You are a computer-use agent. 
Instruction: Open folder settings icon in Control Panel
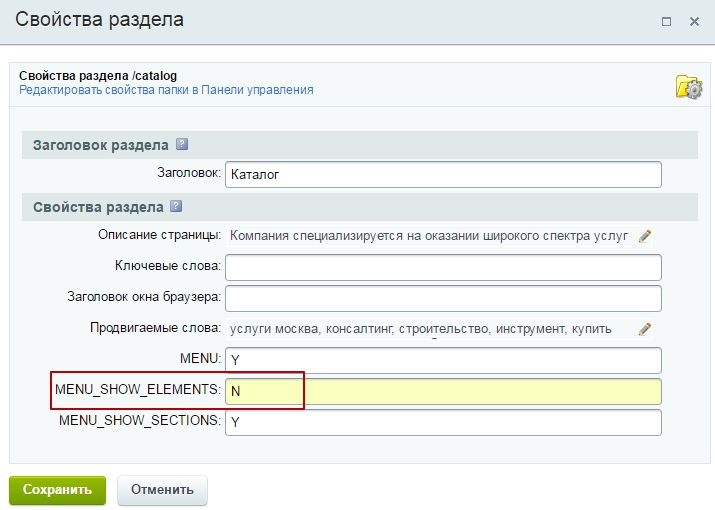pyautogui.click(x=689, y=86)
